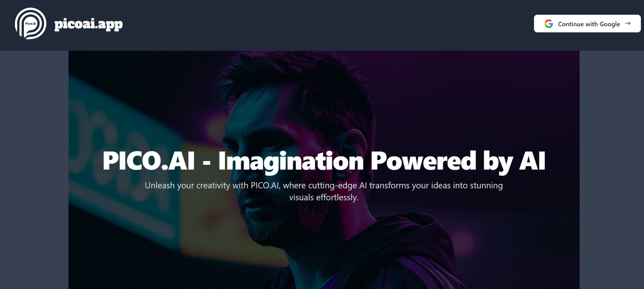Sign in using Continue with Google
The height and width of the screenshot is (289, 644).
(587, 23)
